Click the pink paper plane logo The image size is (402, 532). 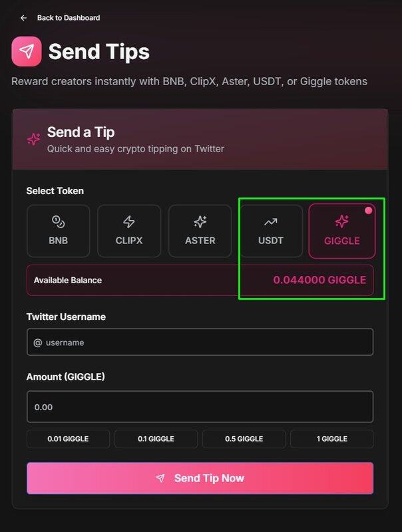tap(27, 51)
